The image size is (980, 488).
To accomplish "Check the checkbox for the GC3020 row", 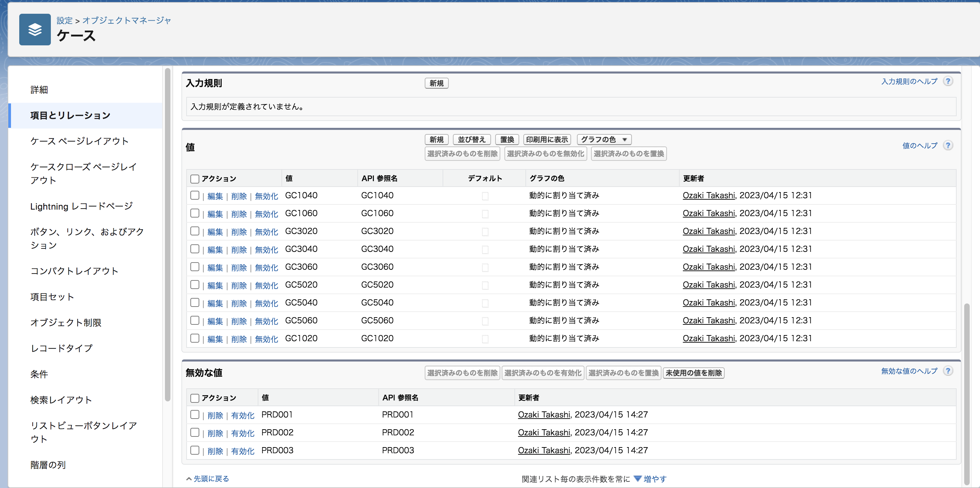I will (195, 231).
